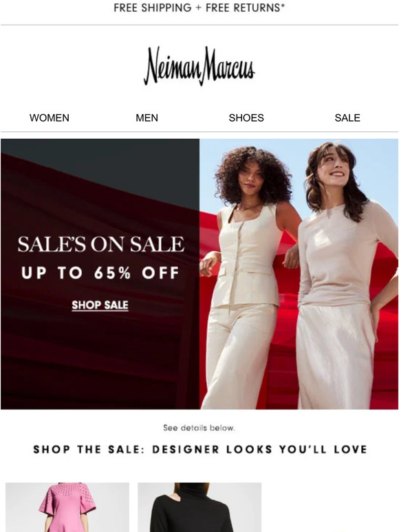Viewport: 399px width, 532px height.
Task: Click the Neiman Marcus logo
Action: point(199,66)
